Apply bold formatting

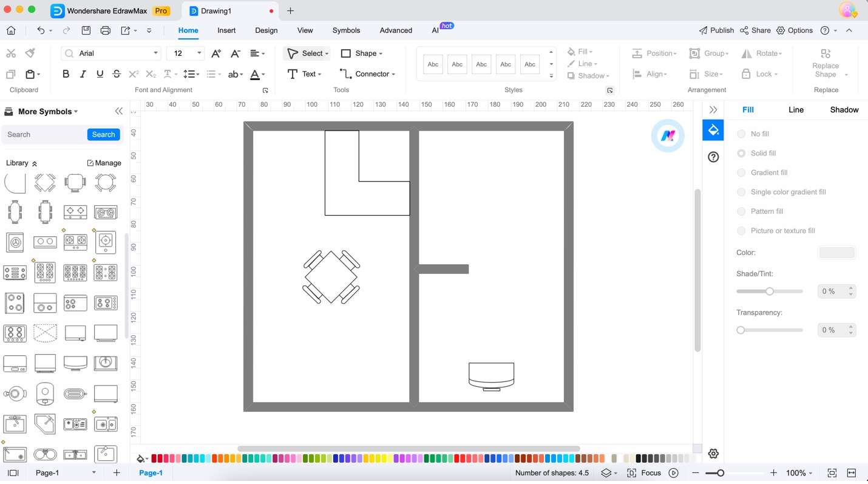[x=66, y=74]
